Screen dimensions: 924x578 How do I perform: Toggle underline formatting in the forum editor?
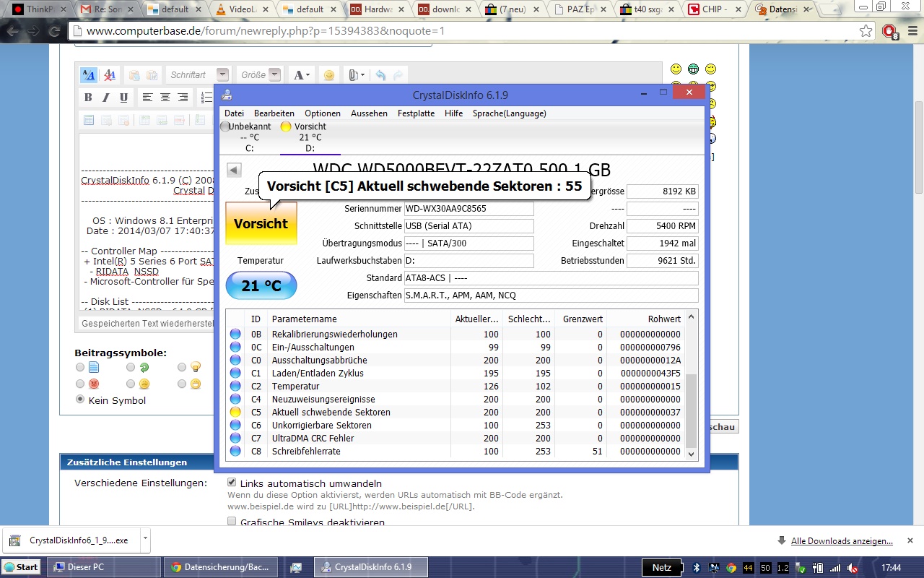(x=123, y=98)
